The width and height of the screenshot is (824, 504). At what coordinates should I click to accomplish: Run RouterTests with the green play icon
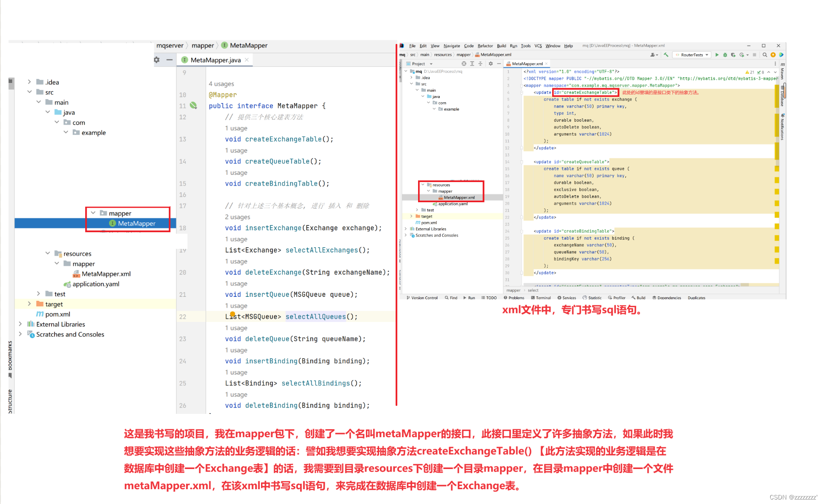click(717, 55)
